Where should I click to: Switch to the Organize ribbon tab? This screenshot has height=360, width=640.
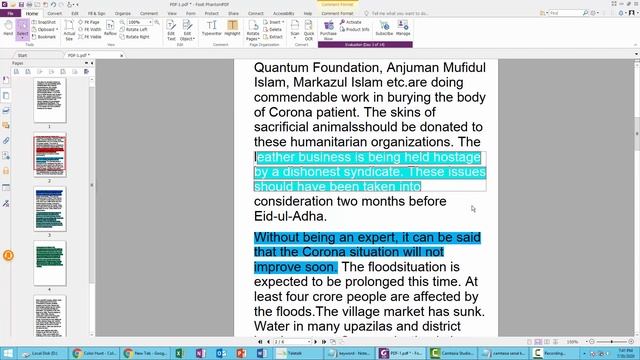tap(122, 13)
